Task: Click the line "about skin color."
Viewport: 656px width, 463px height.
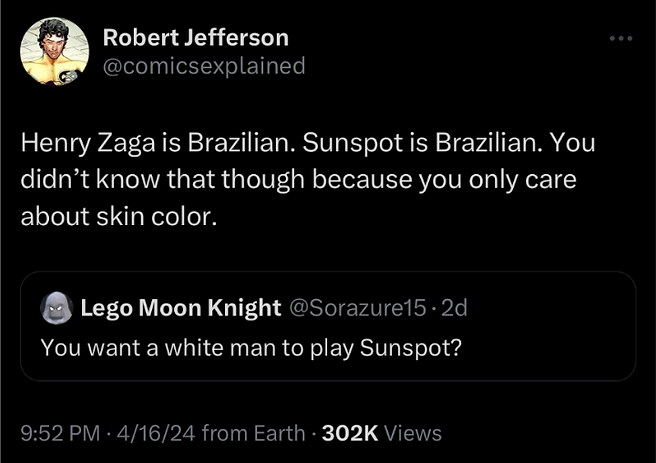Action: tap(118, 216)
